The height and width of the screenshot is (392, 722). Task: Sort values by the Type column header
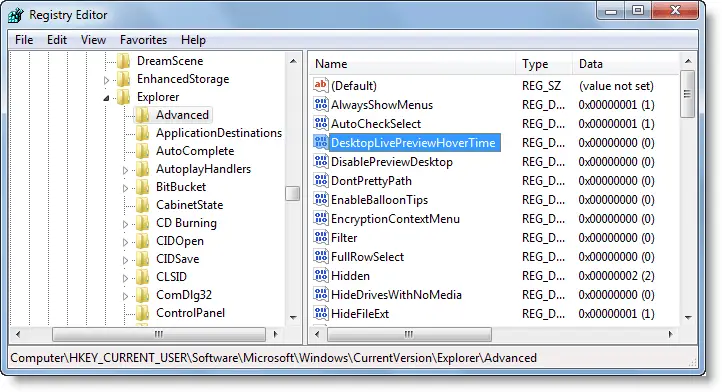[545, 64]
